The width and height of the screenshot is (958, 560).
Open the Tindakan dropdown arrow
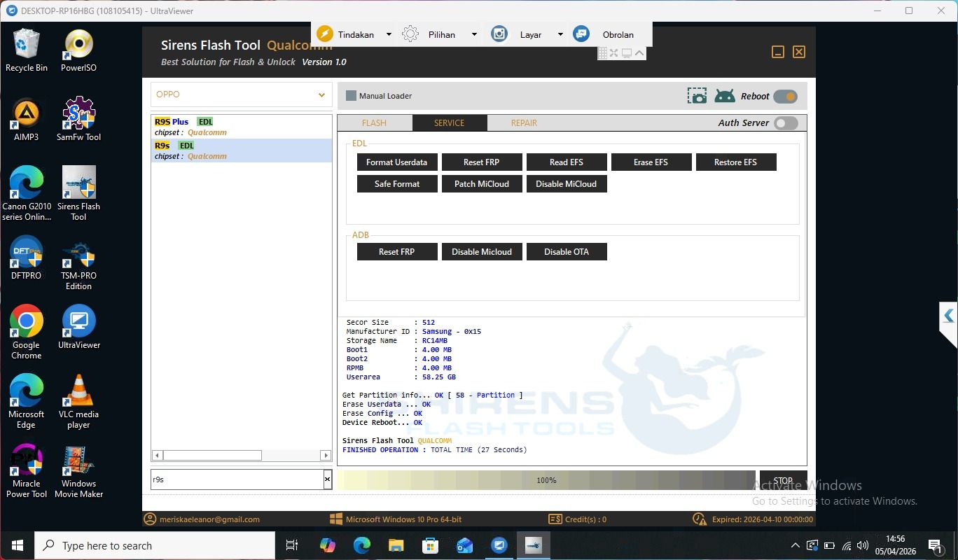[x=389, y=34]
